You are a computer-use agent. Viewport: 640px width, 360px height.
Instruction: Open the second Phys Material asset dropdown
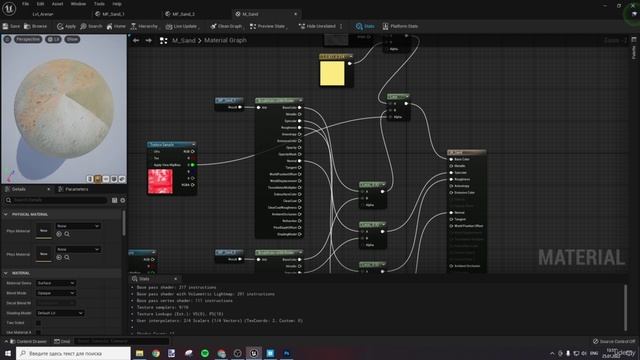coord(78,249)
